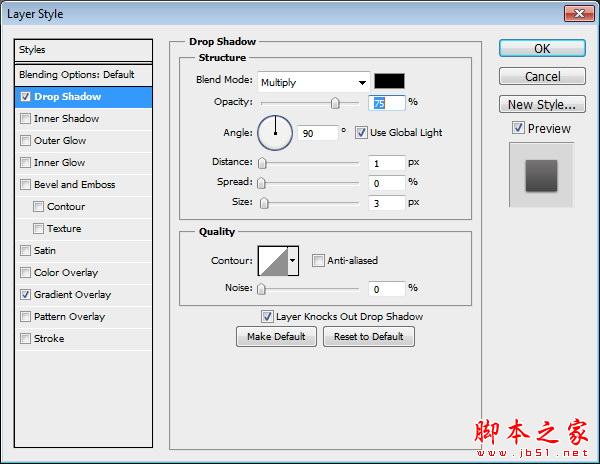Open the contour picker dropdown arrow

point(293,260)
